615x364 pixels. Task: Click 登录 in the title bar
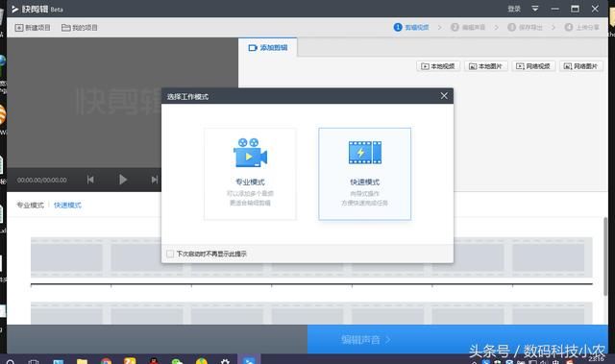(514, 9)
